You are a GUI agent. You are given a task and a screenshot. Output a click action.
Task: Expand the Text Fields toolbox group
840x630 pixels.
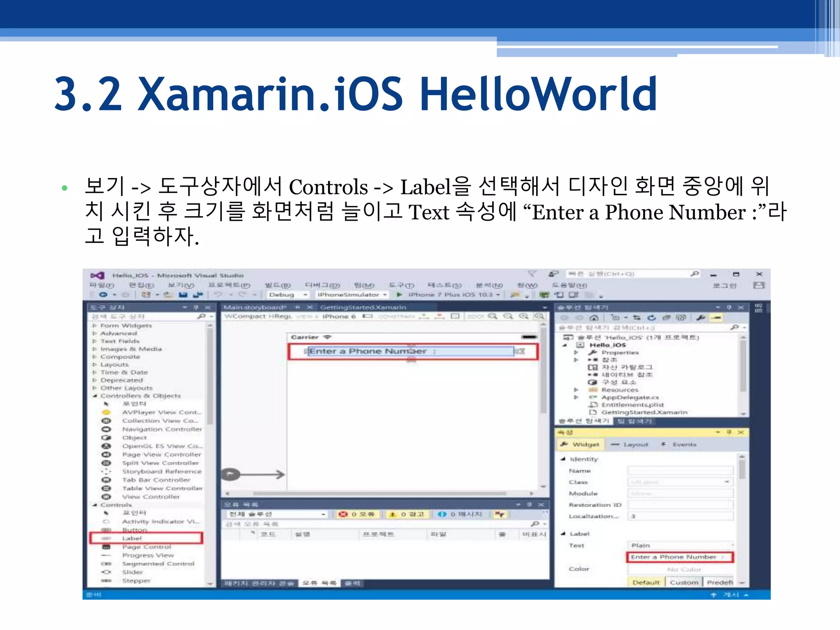click(x=94, y=341)
